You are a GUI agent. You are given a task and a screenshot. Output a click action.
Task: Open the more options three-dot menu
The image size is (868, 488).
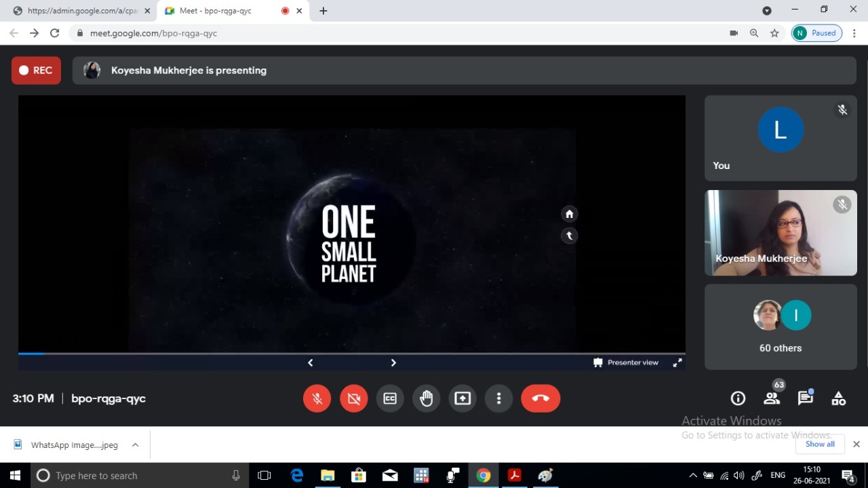[x=498, y=398]
